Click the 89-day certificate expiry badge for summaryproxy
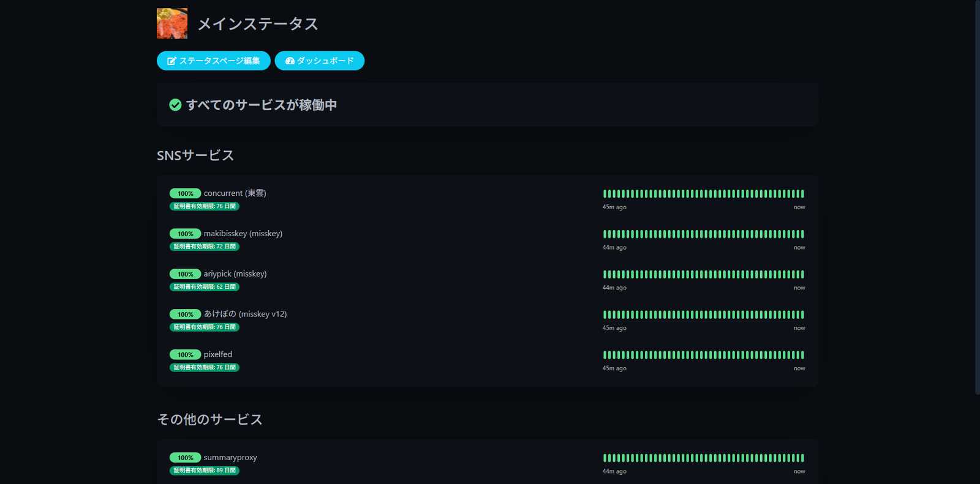 click(x=205, y=471)
